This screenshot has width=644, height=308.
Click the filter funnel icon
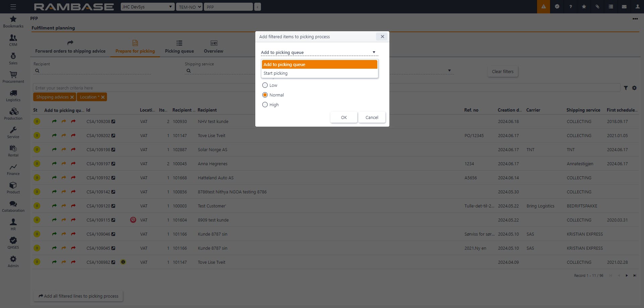[x=626, y=88]
